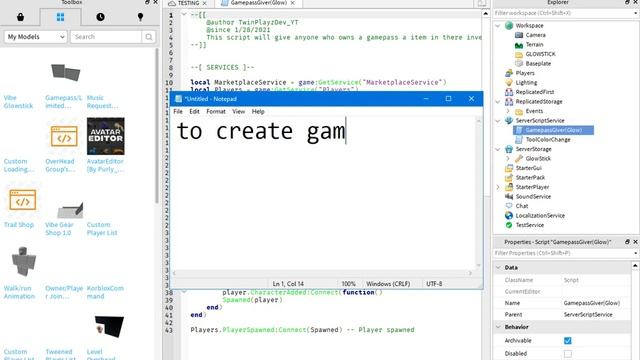Select the Walk/run Animation model thumbnail
The width and height of the screenshot is (640, 360).
(23, 262)
